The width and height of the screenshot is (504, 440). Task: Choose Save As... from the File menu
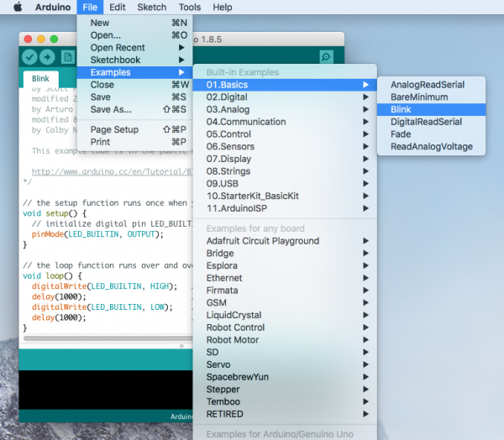(134, 109)
